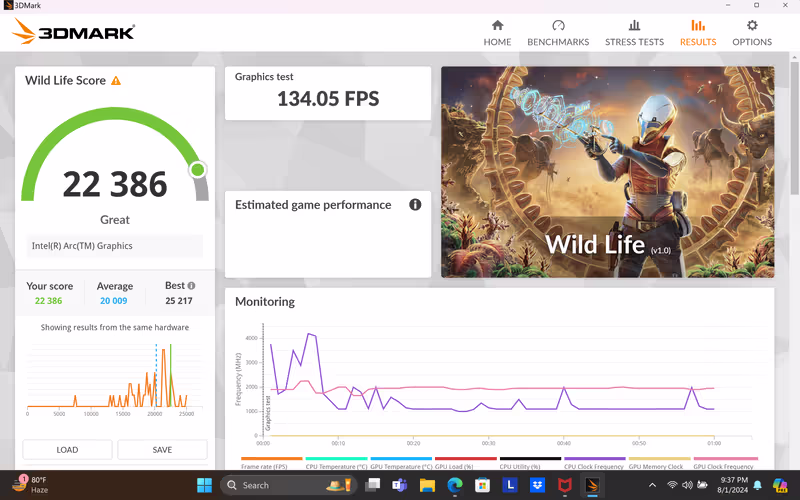Viewport: 800px width, 500px height.
Task: Click the Wild Life Score warning icon
Action: tap(116, 81)
